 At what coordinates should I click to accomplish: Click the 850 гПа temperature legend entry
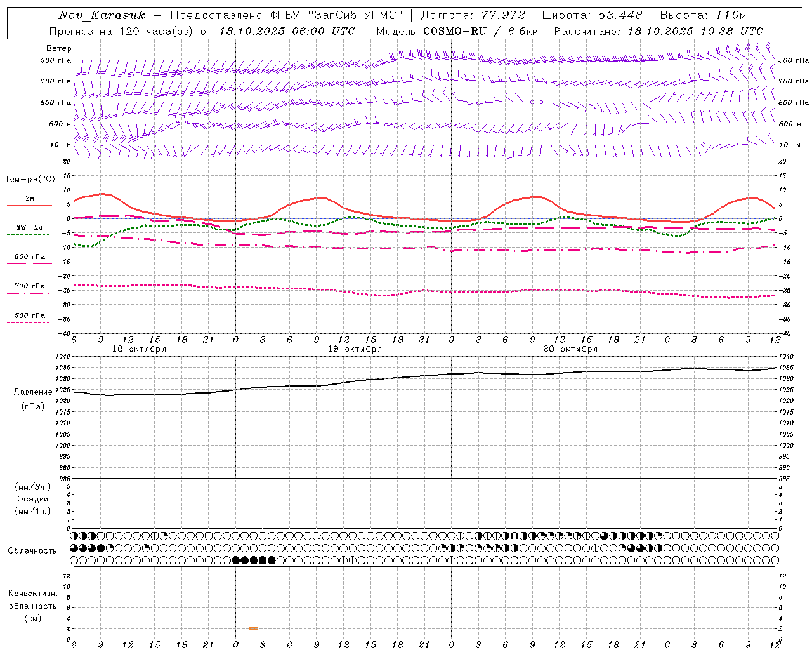coord(30,257)
